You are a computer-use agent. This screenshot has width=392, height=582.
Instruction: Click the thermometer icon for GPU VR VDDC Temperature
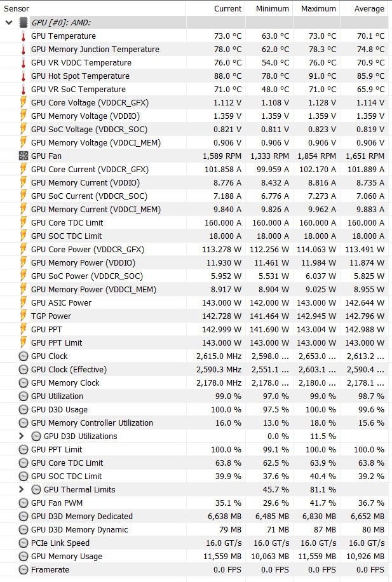[24, 63]
